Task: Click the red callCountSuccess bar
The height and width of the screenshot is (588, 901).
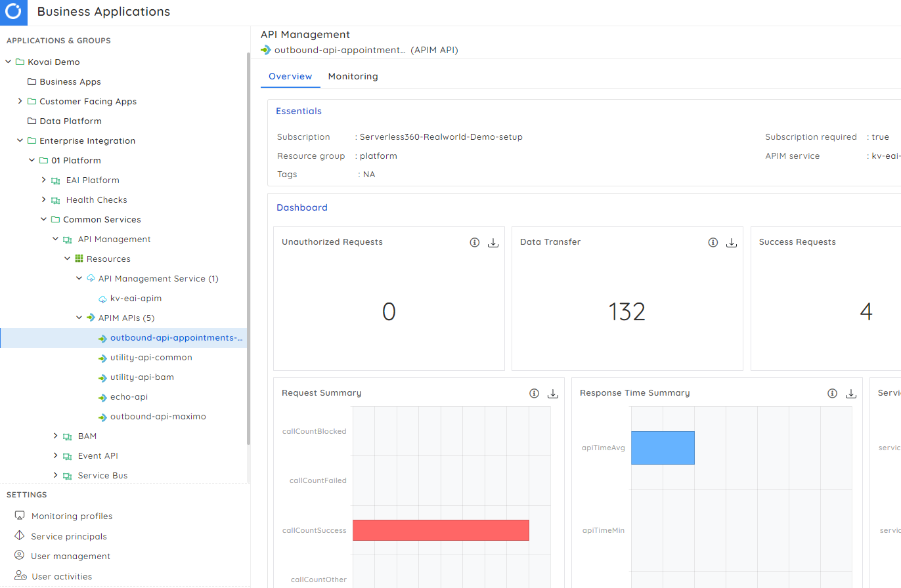Action: [x=441, y=530]
